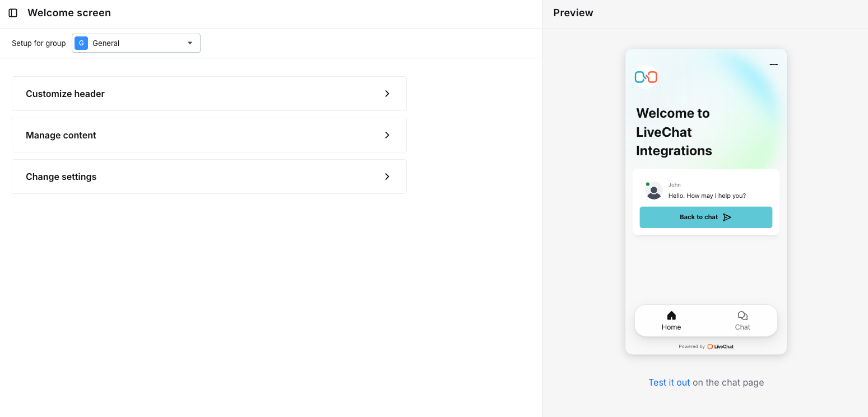The width and height of the screenshot is (868, 417).
Task: Open the Change settings section
Action: coord(209,177)
